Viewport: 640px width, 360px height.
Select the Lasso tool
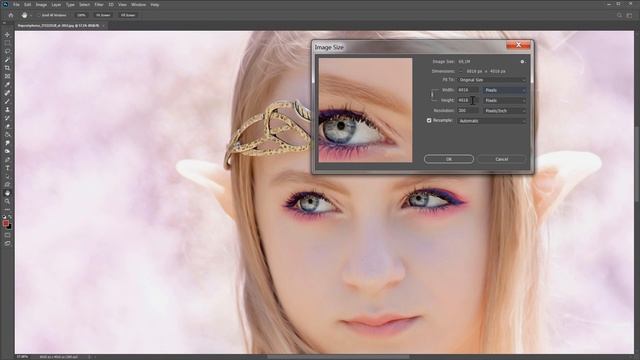tap(7, 51)
